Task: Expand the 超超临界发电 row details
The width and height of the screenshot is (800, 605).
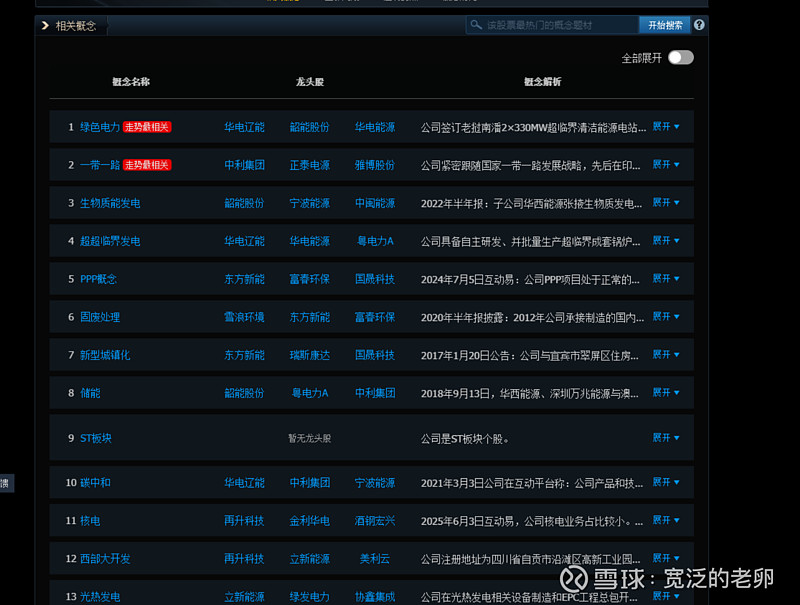Action: coord(666,240)
